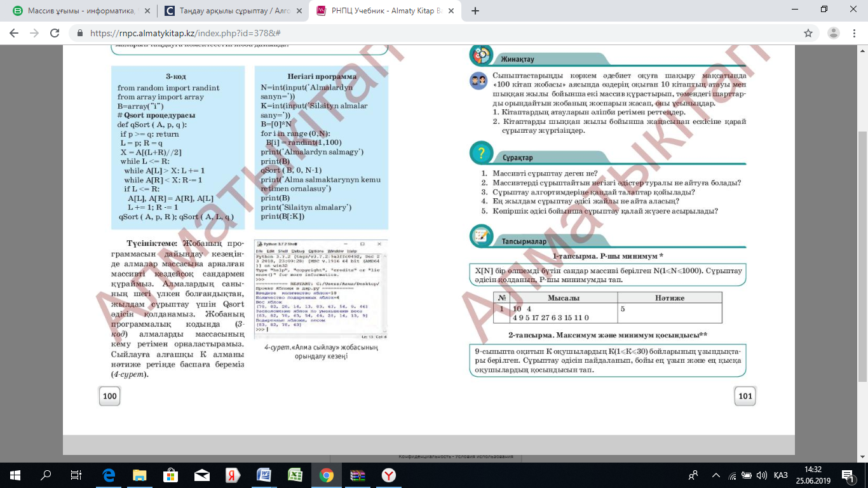The width and height of the screenshot is (868, 488).
Task: Click the 1-тапсырма. Р-шы минимум heading
Action: tap(607, 256)
